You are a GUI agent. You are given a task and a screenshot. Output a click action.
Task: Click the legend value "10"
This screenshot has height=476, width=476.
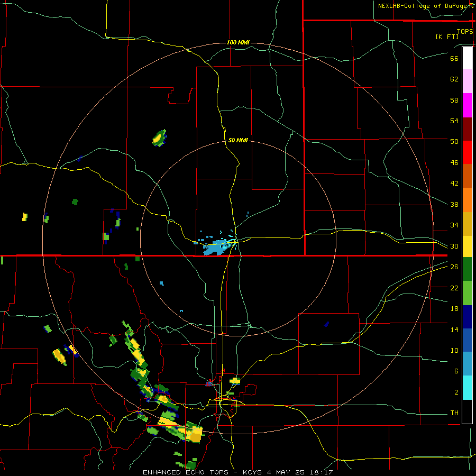coord(454,351)
